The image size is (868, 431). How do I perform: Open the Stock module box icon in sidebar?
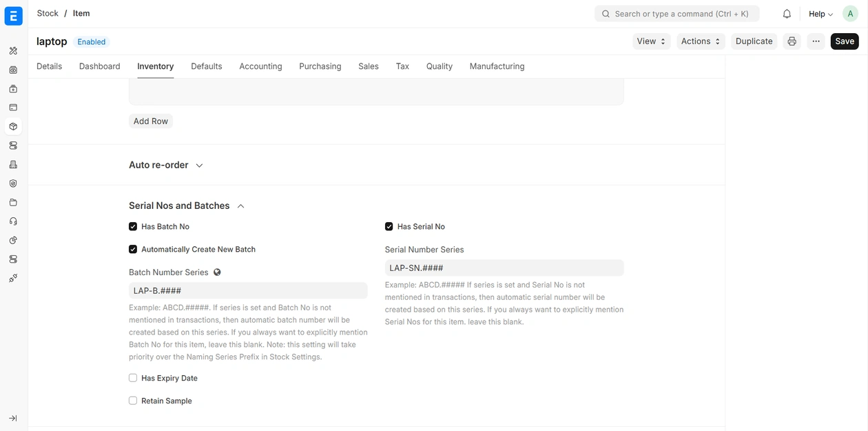[13, 127]
